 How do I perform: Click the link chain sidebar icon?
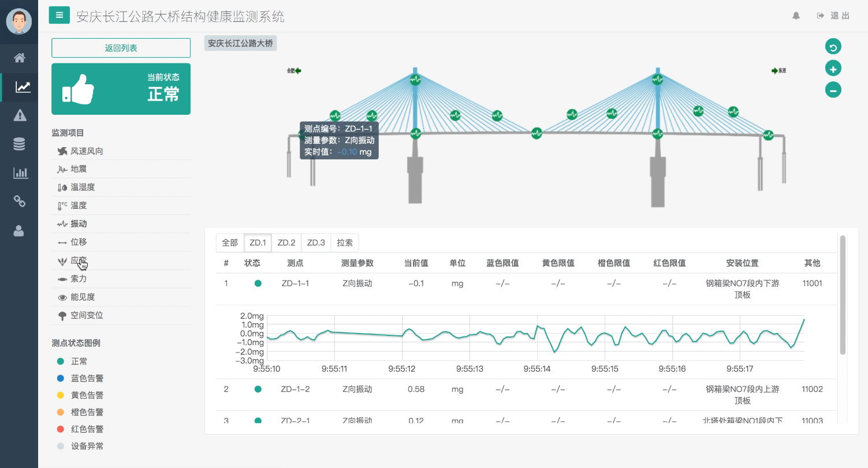point(20,201)
